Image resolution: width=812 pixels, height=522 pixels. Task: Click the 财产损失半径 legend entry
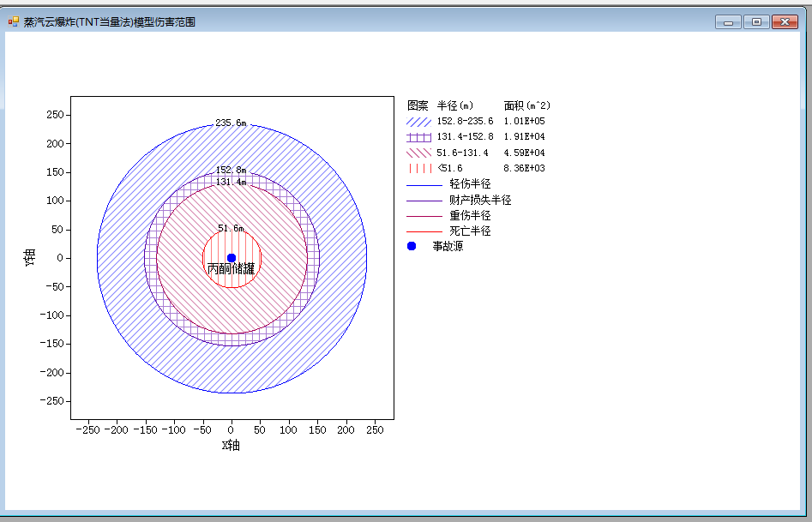(x=480, y=200)
